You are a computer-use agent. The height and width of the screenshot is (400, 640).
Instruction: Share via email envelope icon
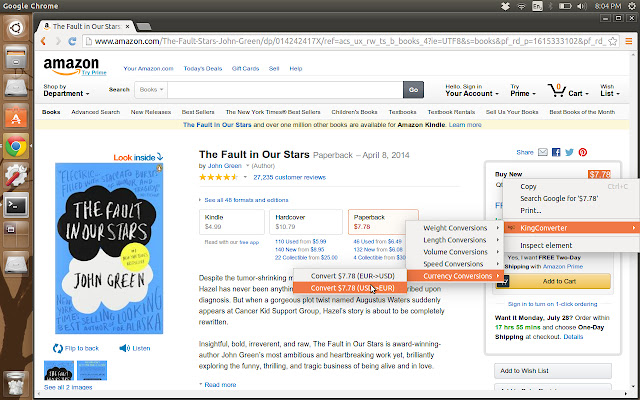click(x=542, y=152)
